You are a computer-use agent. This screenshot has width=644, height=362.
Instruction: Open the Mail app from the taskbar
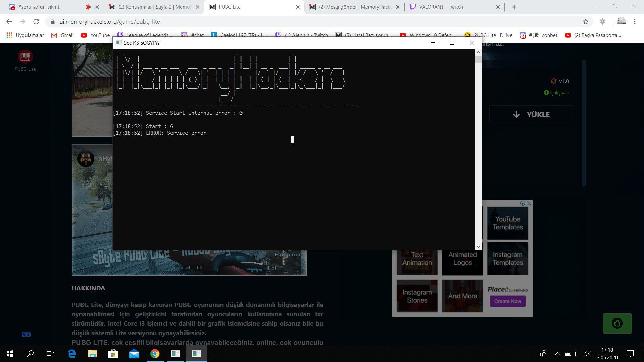click(134, 354)
